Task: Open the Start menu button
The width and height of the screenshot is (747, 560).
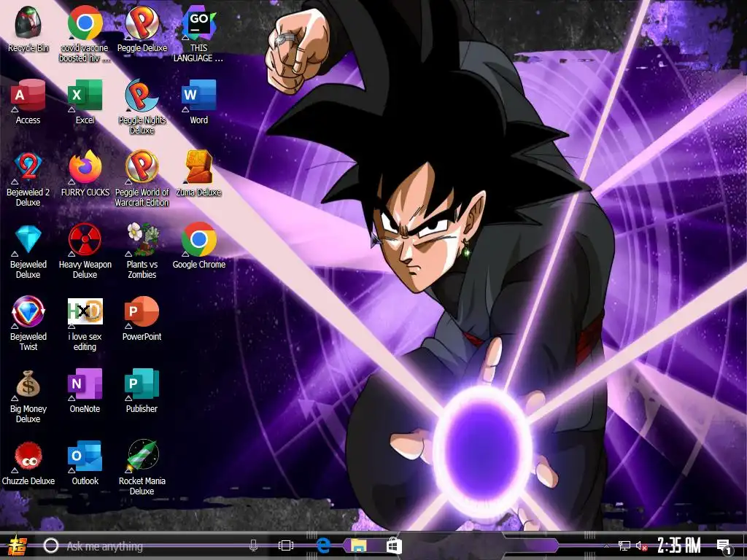Action: [x=16, y=545]
